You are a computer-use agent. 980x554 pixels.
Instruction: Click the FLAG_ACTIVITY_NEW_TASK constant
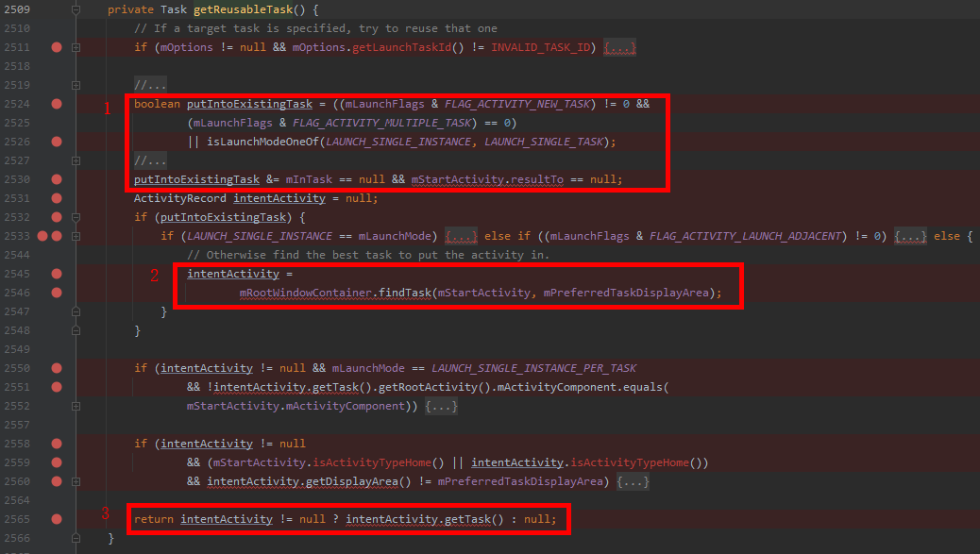pos(517,104)
